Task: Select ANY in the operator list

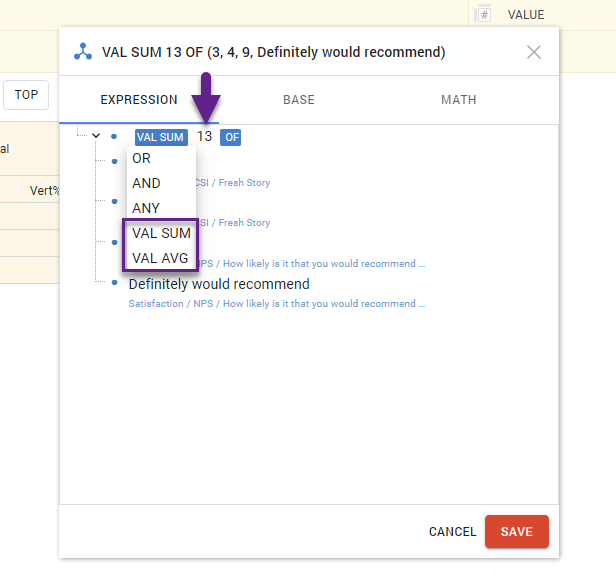Action: coord(146,208)
